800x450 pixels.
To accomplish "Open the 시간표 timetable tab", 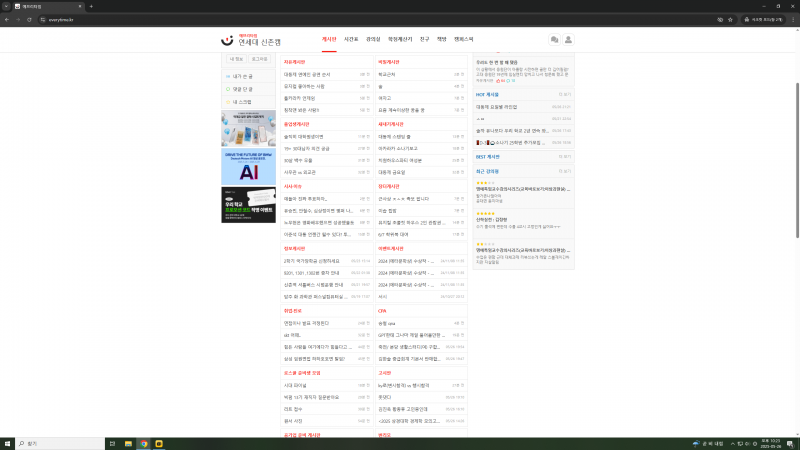I will click(x=351, y=39).
